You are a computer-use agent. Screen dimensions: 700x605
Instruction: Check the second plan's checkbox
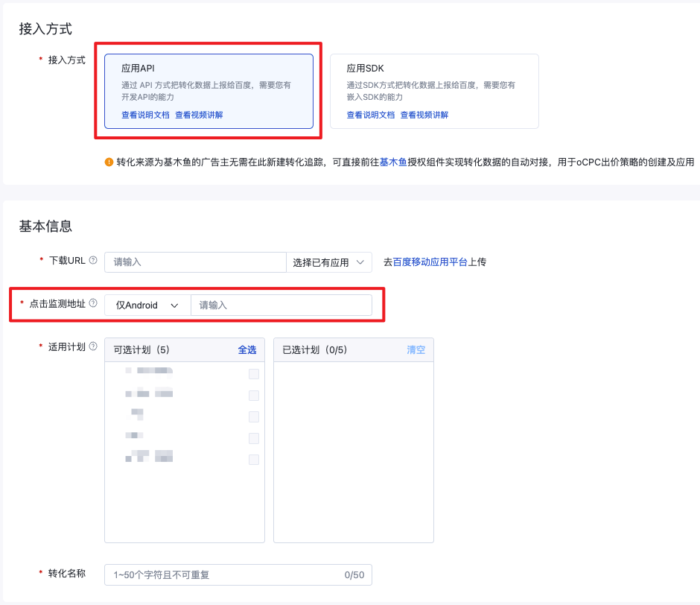(x=254, y=396)
